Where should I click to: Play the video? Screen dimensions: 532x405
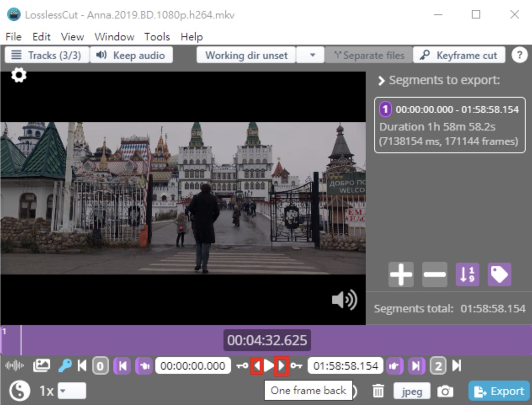tap(269, 365)
